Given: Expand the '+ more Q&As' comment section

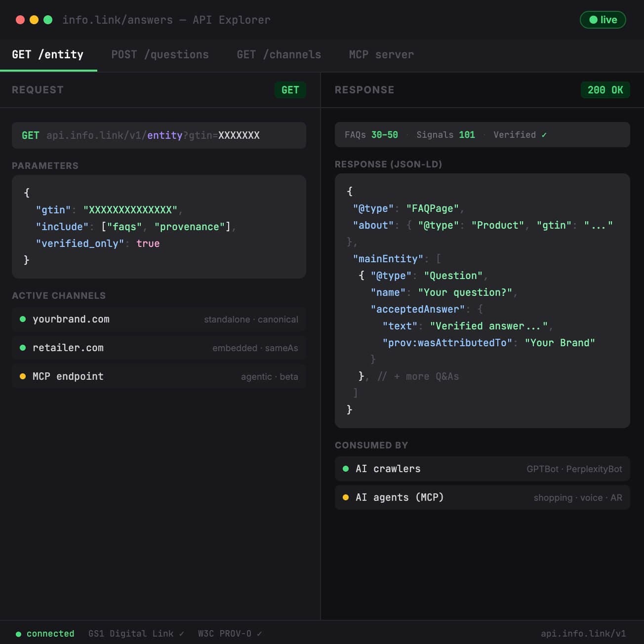Looking at the screenshot, I should (417, 376).
